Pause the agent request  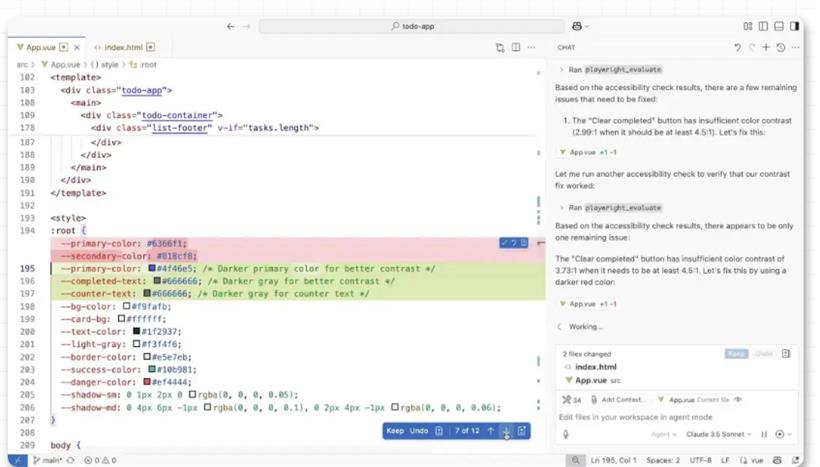[x=764, y=435]
